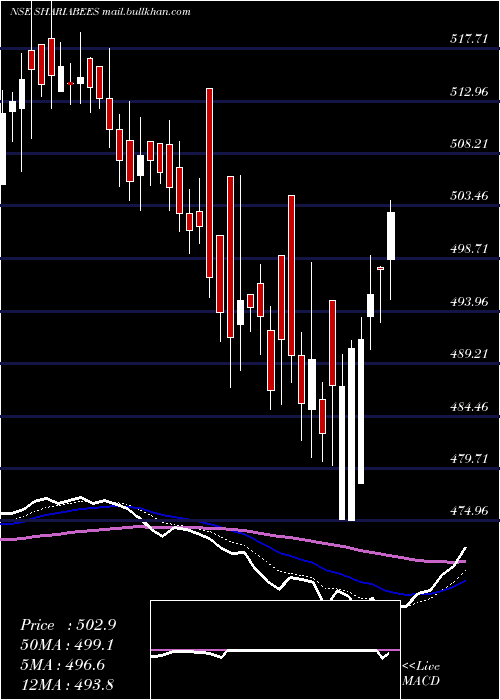Click the 517.71 price level label

coord(468,39)
